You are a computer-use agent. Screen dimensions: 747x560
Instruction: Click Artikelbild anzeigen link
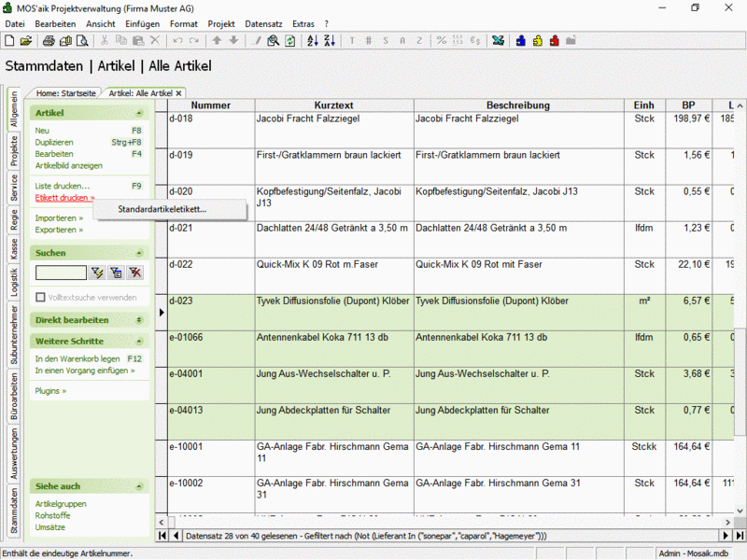(68, 166)
